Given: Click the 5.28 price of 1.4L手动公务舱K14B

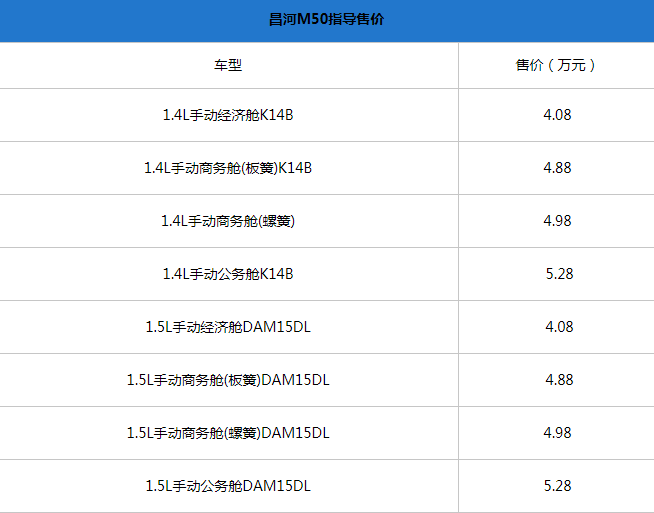Looking at the screenshot, I should point(559,274).
